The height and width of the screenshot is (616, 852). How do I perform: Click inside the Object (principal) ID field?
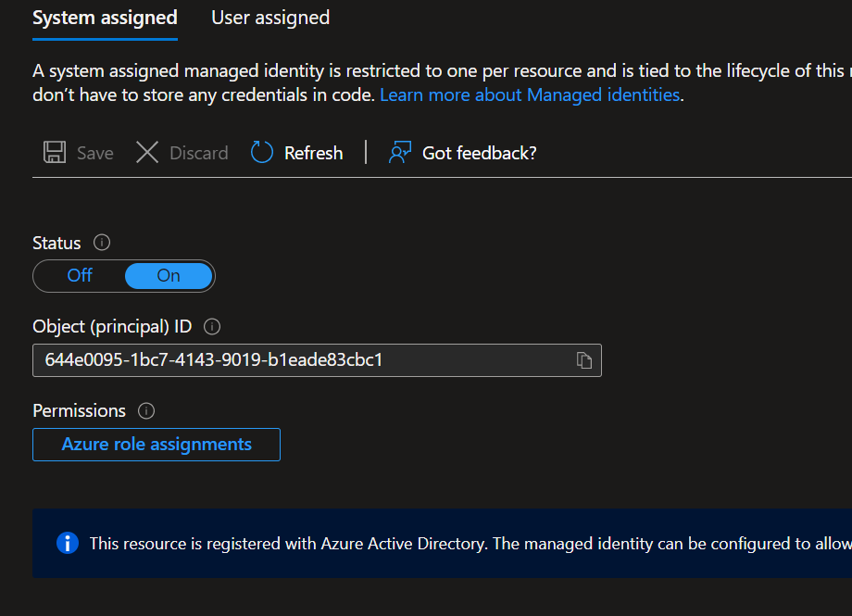(296, 360)
